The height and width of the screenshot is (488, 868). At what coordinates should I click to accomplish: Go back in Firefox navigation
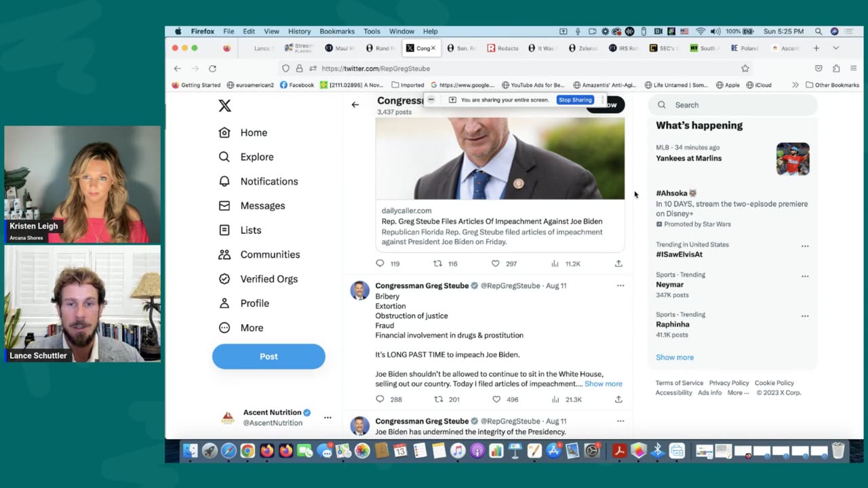pyautogui.click(x=177, y=68)
